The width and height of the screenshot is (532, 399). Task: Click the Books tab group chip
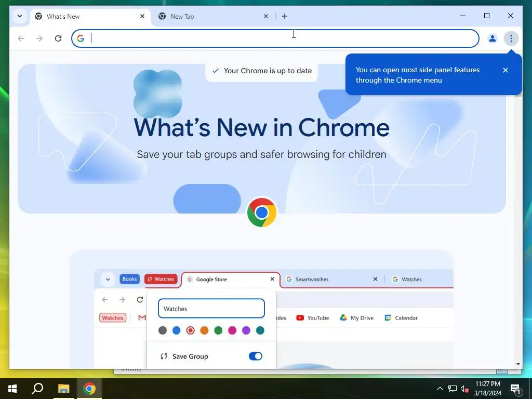[129, 279]
